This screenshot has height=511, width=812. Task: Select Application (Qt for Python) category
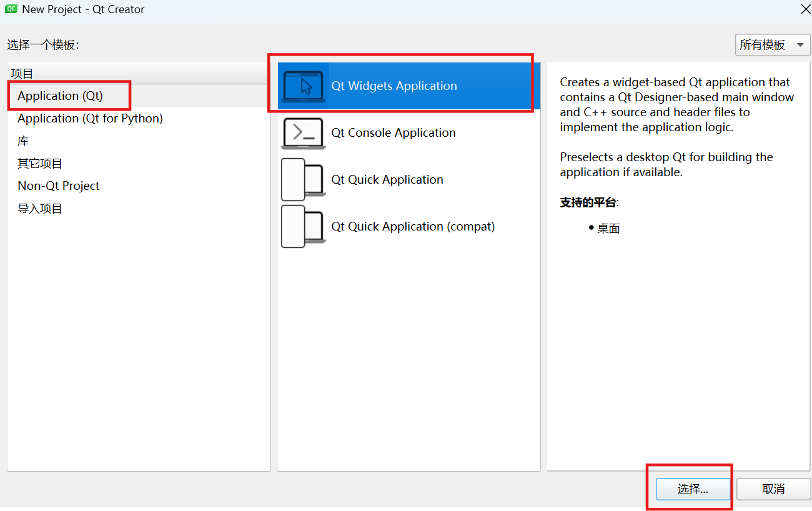(139, 119)
